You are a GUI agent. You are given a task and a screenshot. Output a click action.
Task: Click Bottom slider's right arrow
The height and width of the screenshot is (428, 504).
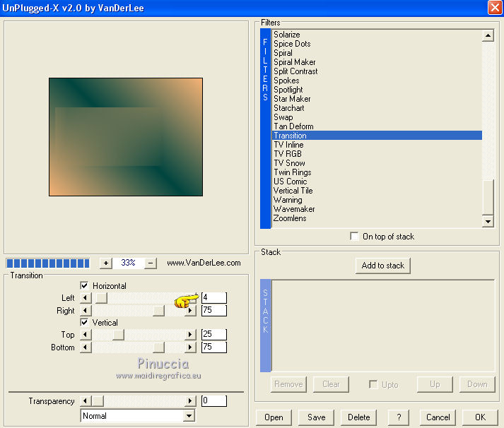(x=190, y=347)
